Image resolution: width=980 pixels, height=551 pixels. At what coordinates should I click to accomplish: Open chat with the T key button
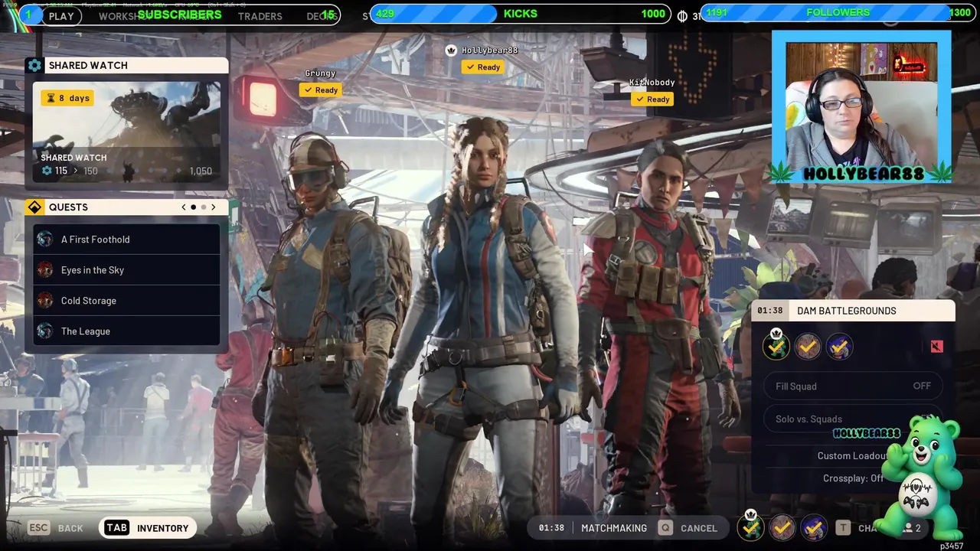pos(843,528)
